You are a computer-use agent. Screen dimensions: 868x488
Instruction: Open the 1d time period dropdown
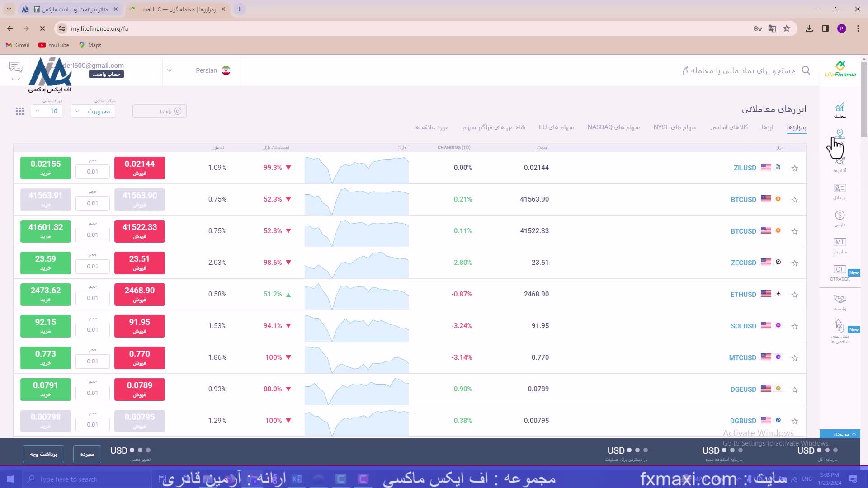47,111
